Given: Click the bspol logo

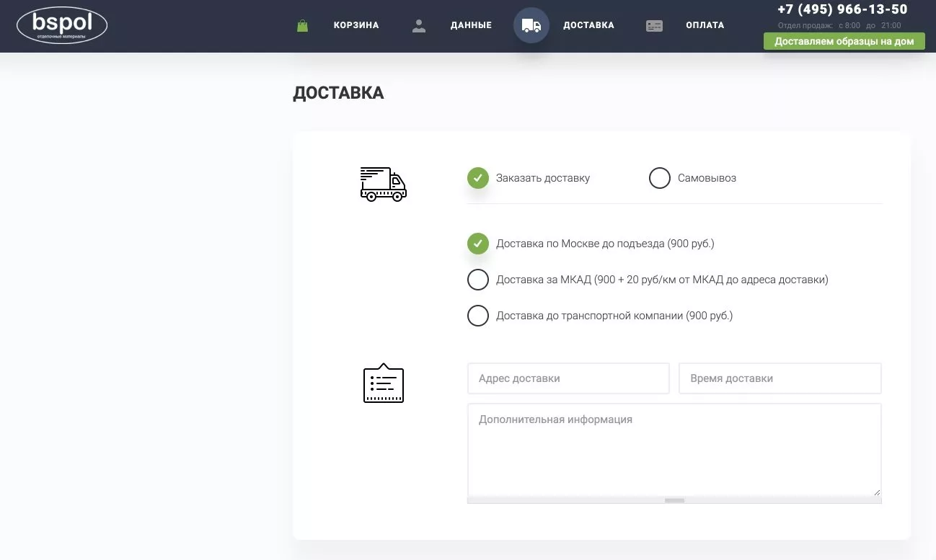Looking at the screenshot, I should tap(62, 25).
